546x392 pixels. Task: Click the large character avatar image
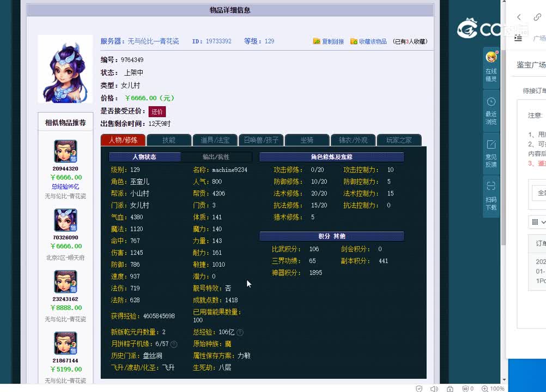(65, 69)
